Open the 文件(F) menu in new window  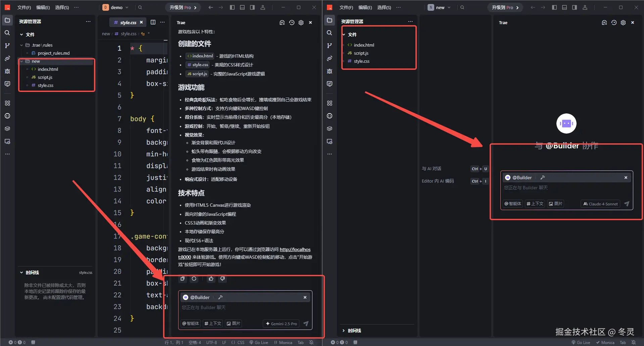pyautogui.click(x=346, y=7)
